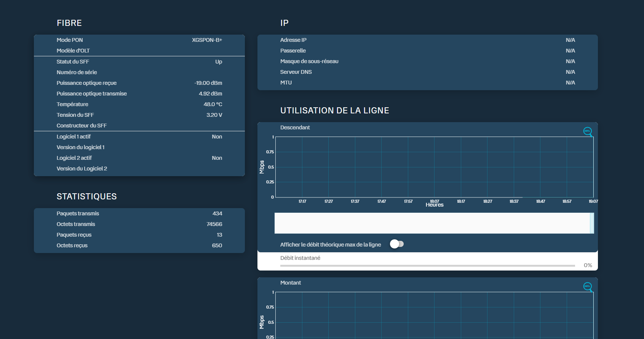644x339 pixels.
Task: Click the Adresse IP N/A value
Action: (x=570, y=40)
